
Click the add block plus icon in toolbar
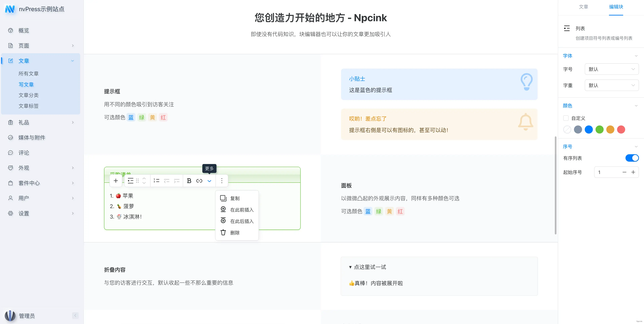(x=116, y=181)
